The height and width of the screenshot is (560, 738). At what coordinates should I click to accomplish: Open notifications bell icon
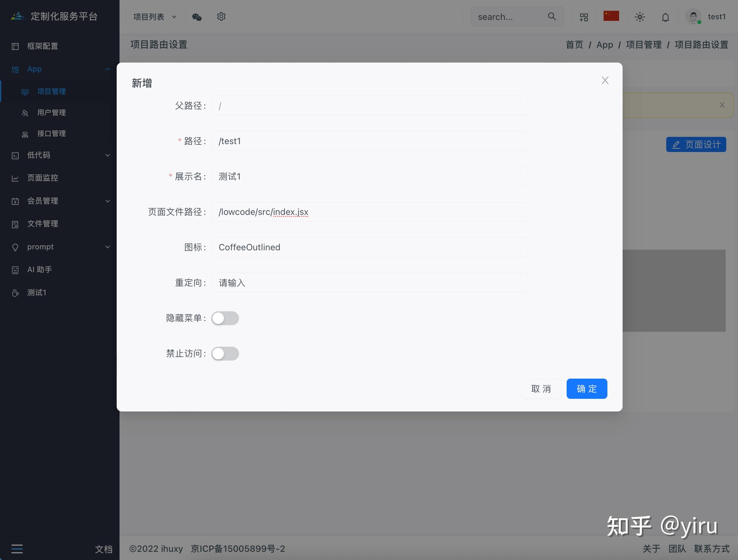(x=665, y=17)
